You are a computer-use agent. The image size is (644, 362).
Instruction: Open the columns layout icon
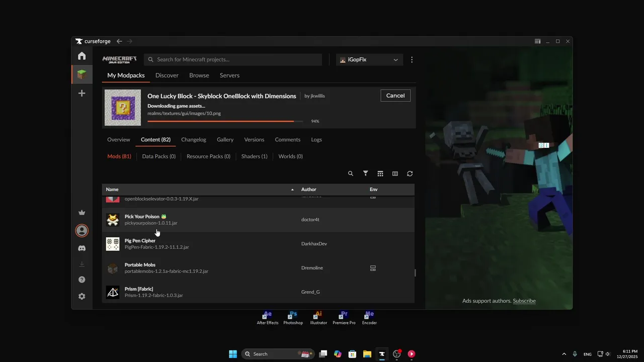coord(395,173)
